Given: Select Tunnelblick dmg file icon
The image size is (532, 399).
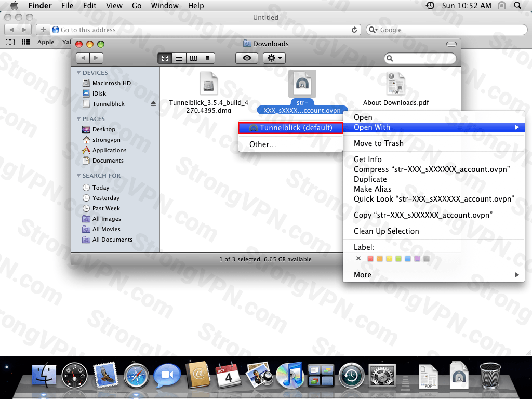Looking at the screenshot, I should pyautogui.click(x=209, y=83).
